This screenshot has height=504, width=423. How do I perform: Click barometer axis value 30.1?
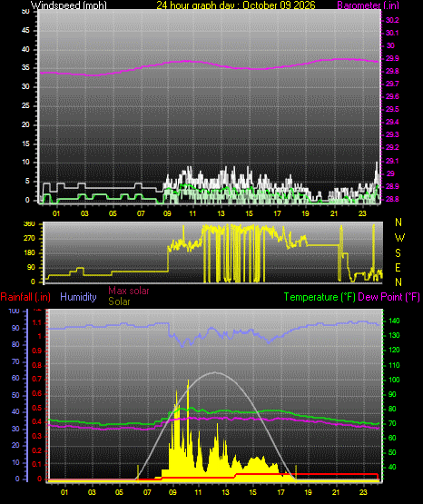pyautogui.click(x=392, y=33)
